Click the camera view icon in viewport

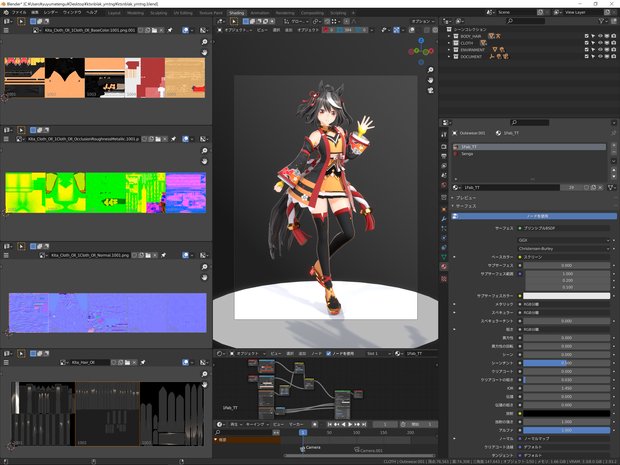(431, 90)
